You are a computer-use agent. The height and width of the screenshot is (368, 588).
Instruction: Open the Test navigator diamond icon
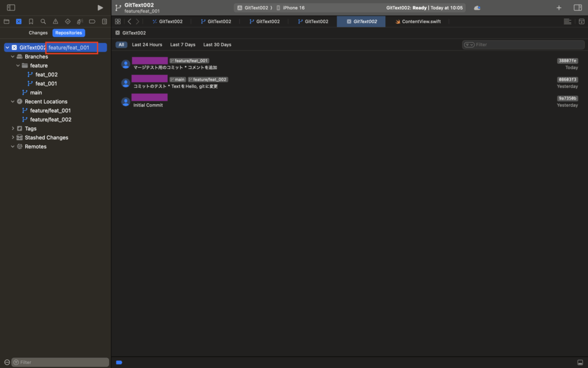click(68, 21)
